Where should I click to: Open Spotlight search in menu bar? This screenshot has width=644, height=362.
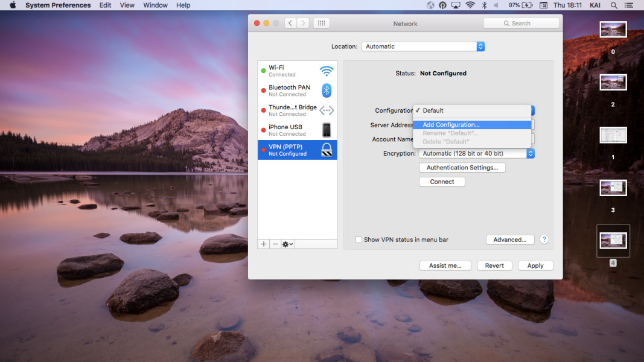pos(614,5)
